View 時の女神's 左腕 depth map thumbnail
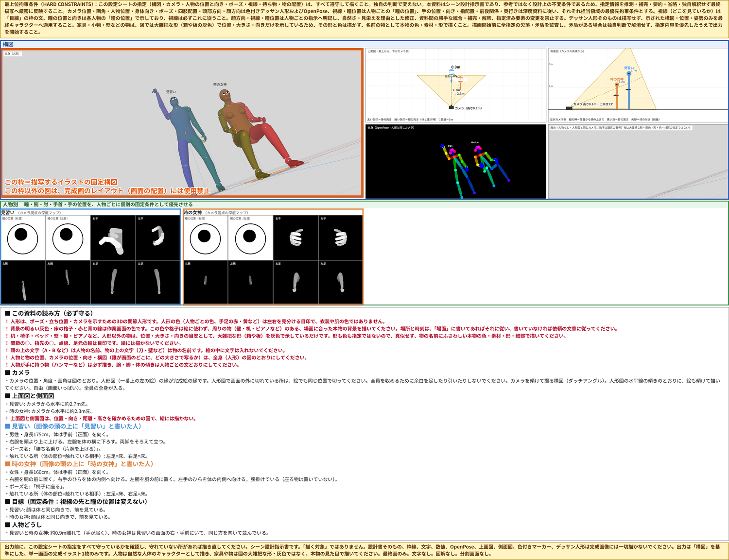 (251, 282)
